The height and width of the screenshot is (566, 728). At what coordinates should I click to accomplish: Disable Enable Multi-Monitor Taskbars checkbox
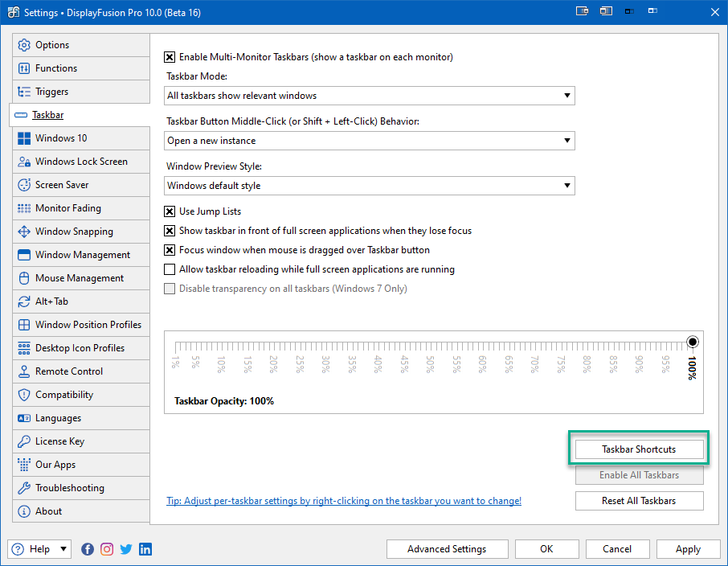170,57
